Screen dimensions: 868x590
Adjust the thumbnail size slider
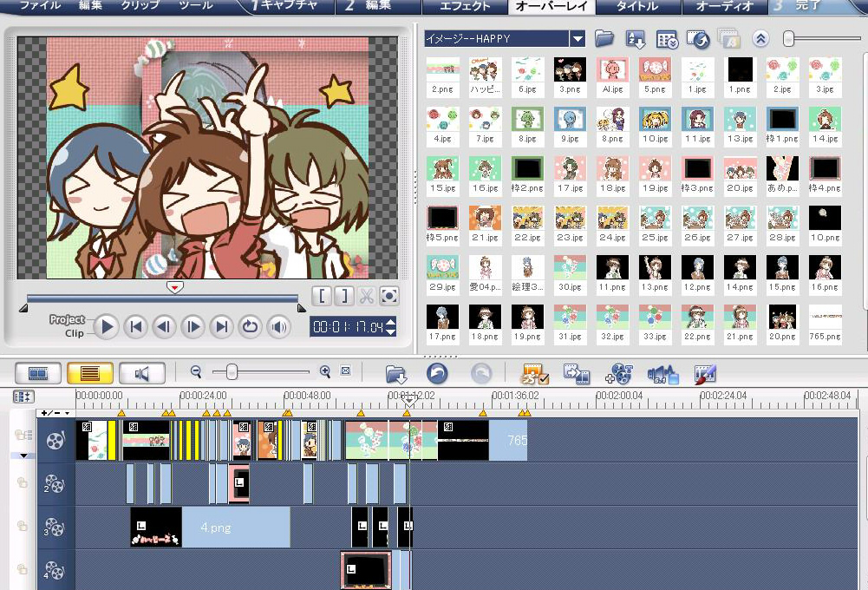[x=789, y=38]
